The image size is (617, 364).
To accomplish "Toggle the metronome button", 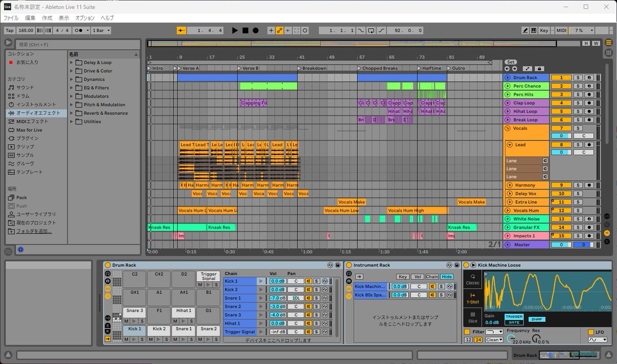I will coord(81,30).
